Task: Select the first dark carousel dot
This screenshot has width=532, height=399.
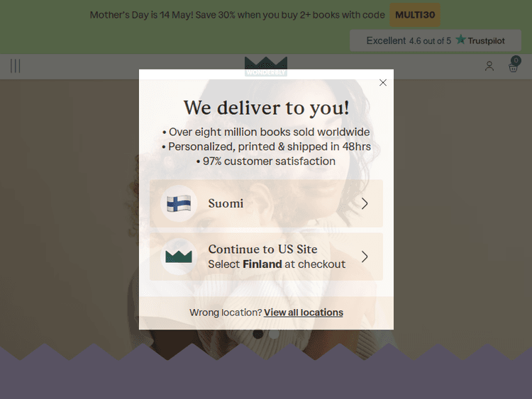Action: tap(258, 334)
